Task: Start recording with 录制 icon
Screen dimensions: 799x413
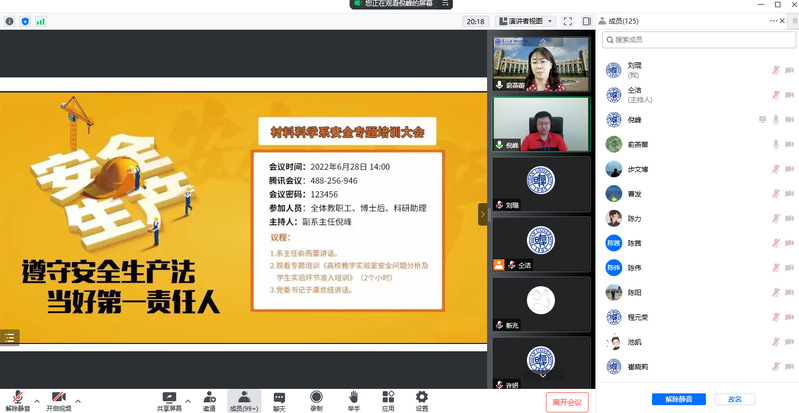Action: tap(316, 401)
